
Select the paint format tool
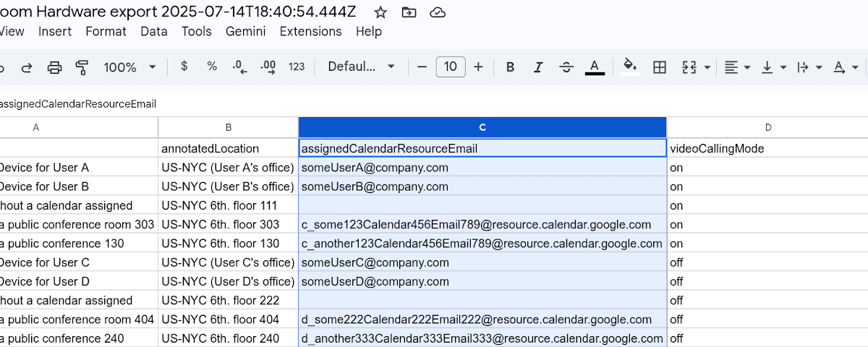coord(82,67)
